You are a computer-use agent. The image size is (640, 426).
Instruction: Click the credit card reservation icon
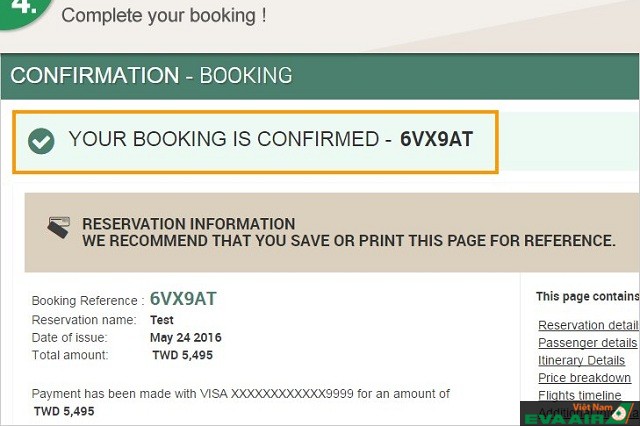59,228
